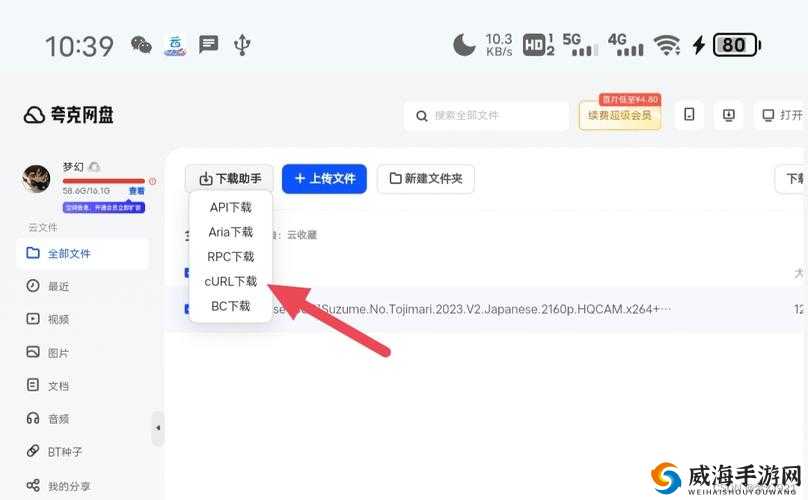
Task: Choose cURL下载 from the menu
Action: (230, 281)
